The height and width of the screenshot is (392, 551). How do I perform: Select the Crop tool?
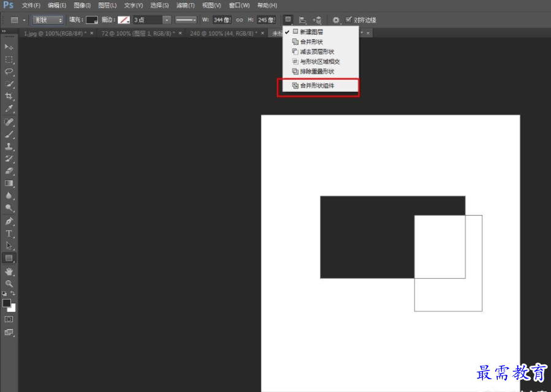tap(9, 96)
